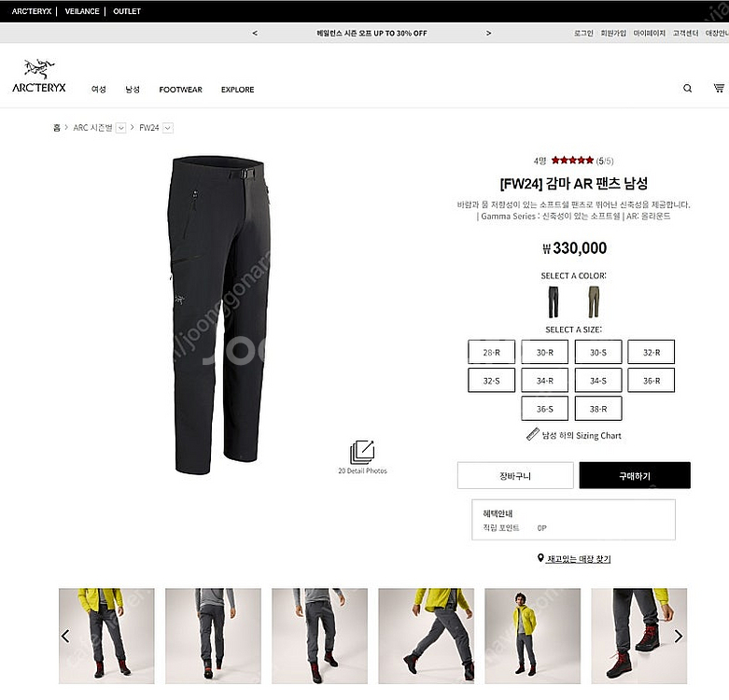The height and width of the screenshot is (700, 729).
Task: Switch to the OUTLET site tab
Action: (127, 11)
